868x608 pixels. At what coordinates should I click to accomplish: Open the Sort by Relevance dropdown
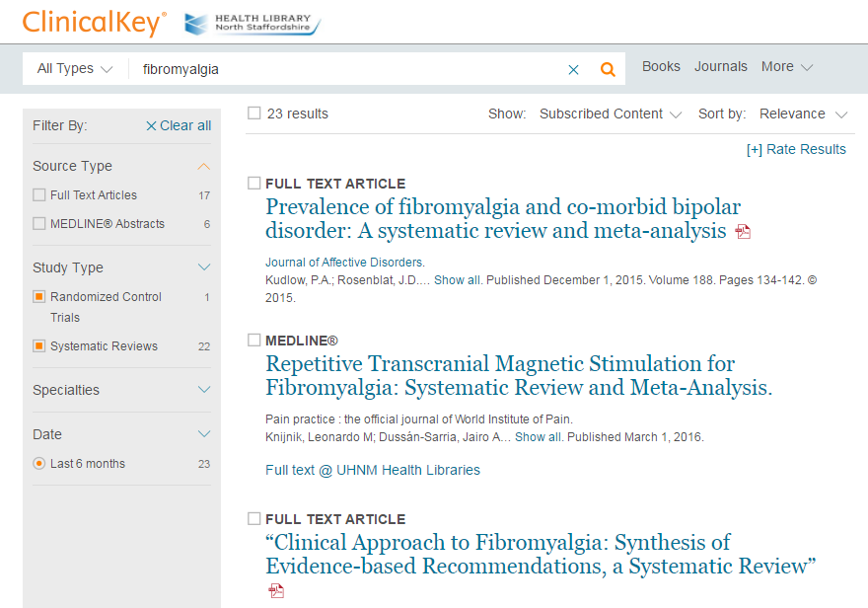pyautogui.click(x=803, y=114)
